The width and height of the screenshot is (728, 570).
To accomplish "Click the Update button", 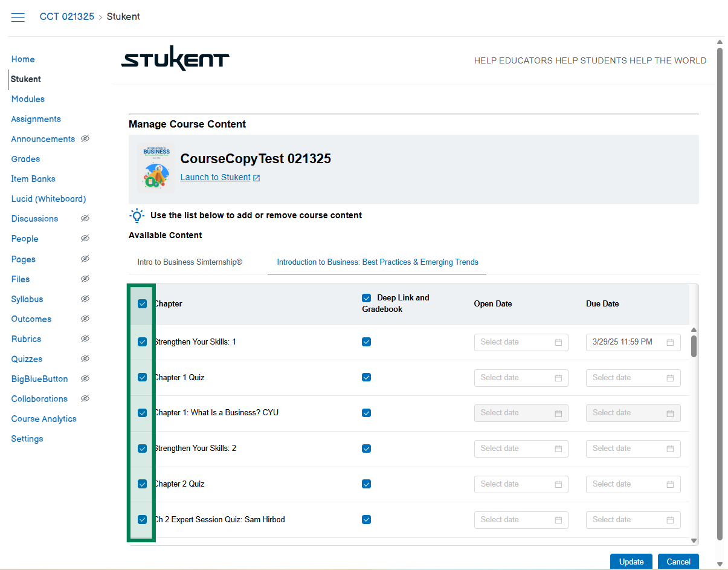I will (x=631, y=562).
